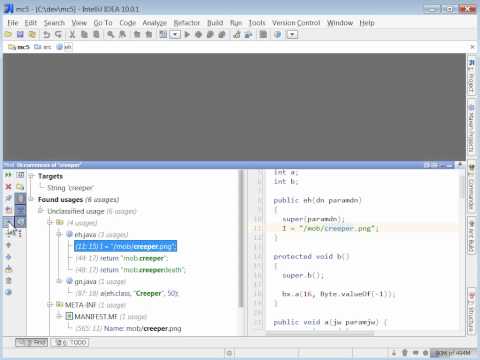The width and height of the screenshot is (480, 360).
Task: Switch to the Find bottom tab
Action: tap(32, 342)
